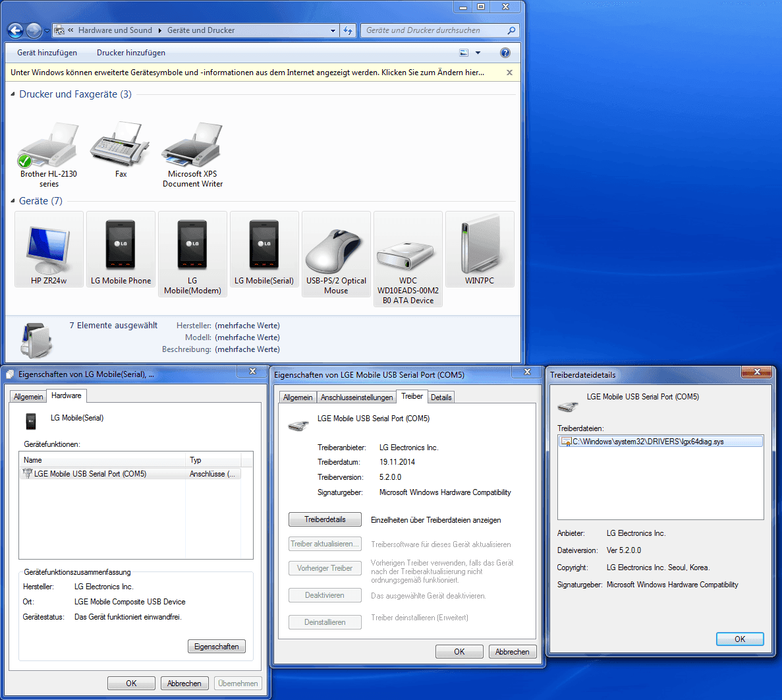Select Hardware tab in LG Mobile(Serial) properties
This screenshot has width=782, height=700.
pos(67,395)
